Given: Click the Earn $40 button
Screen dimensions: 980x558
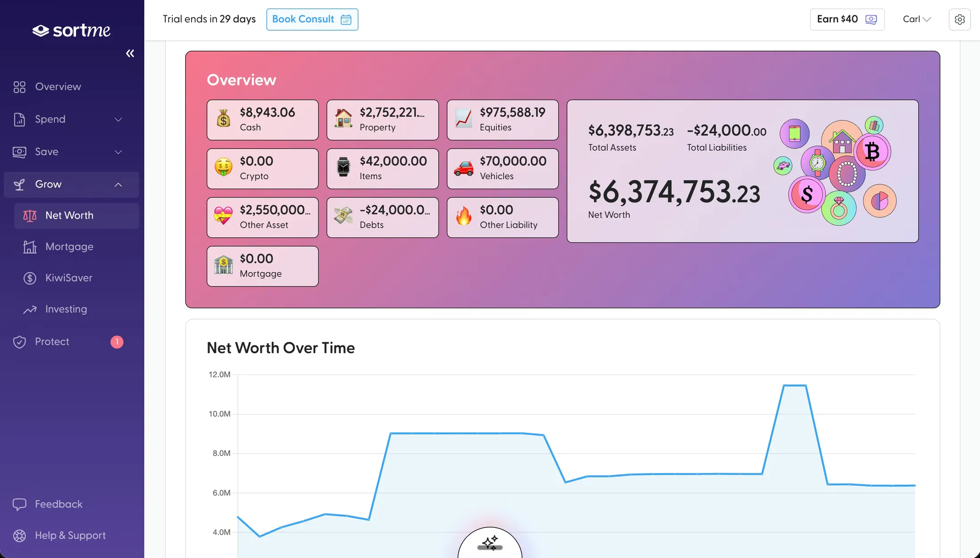Looking at the screenshot, I should 847,19.
